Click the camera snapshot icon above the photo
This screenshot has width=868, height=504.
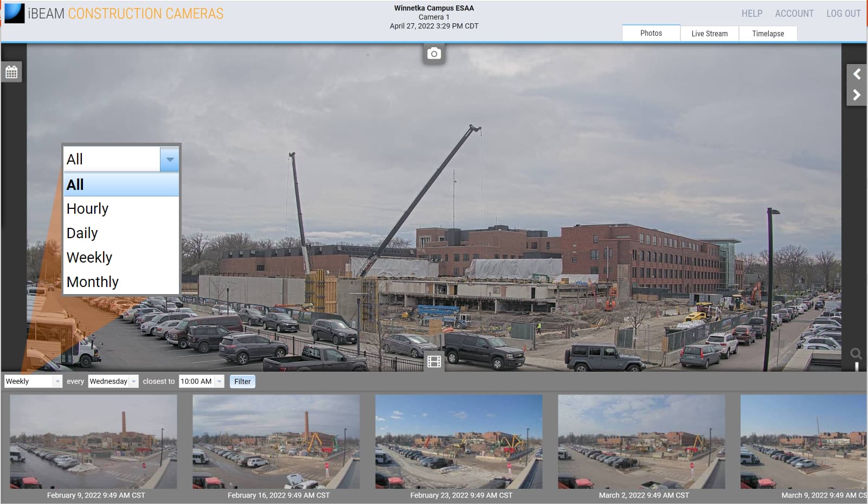tap(433, 54)
